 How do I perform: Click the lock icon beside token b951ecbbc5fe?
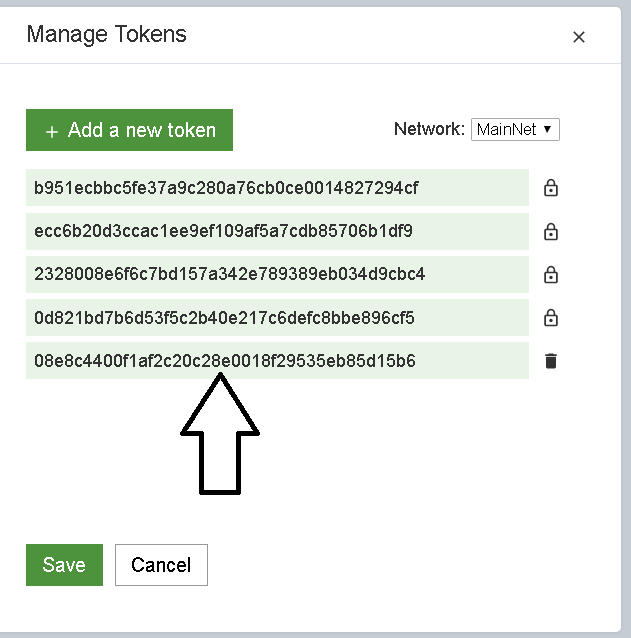point(550,188)
